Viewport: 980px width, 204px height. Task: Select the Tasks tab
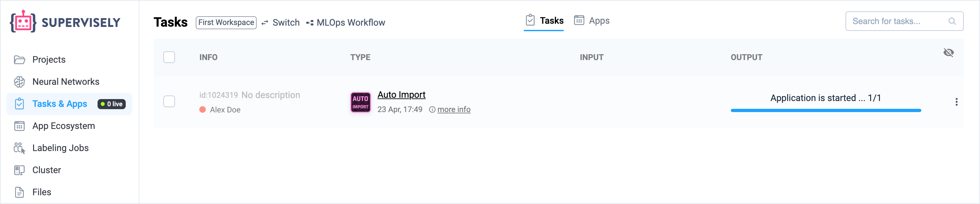pyautogui.click(x=544, y=20)
